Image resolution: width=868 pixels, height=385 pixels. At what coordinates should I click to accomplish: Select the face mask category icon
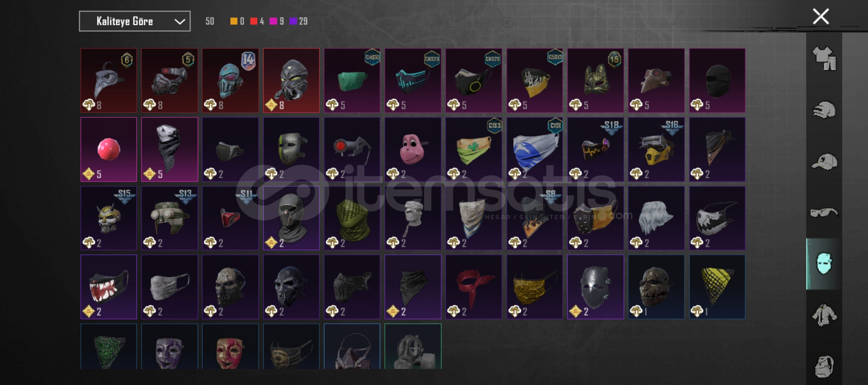(824, 263)
